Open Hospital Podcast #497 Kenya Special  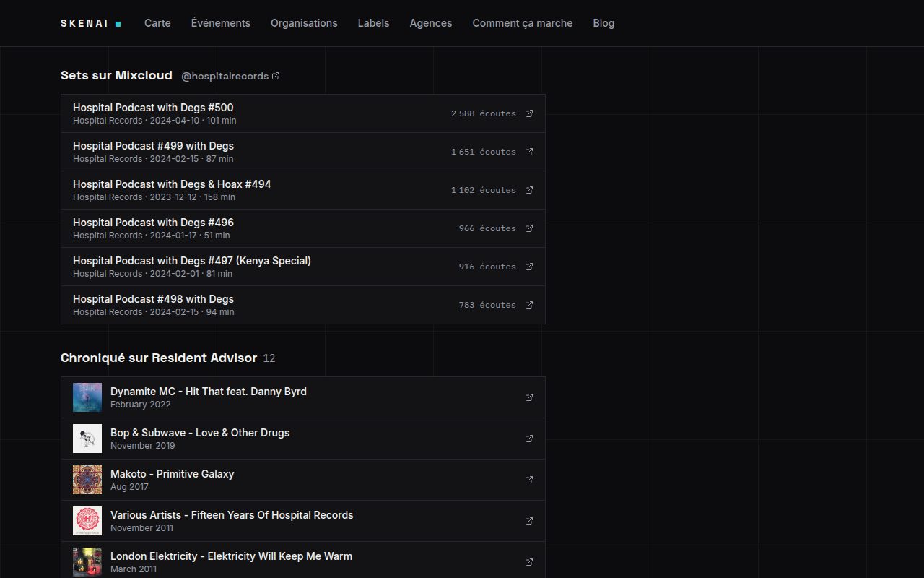tap(303, 267)
